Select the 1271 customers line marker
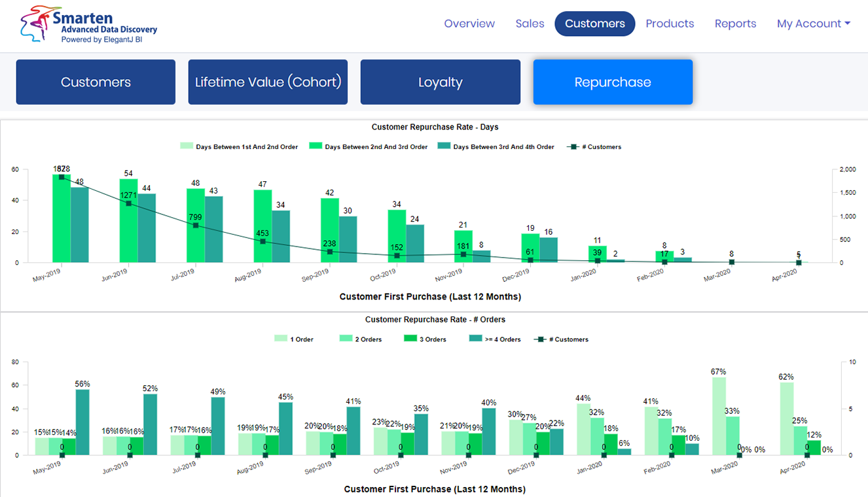 (128, 203)
